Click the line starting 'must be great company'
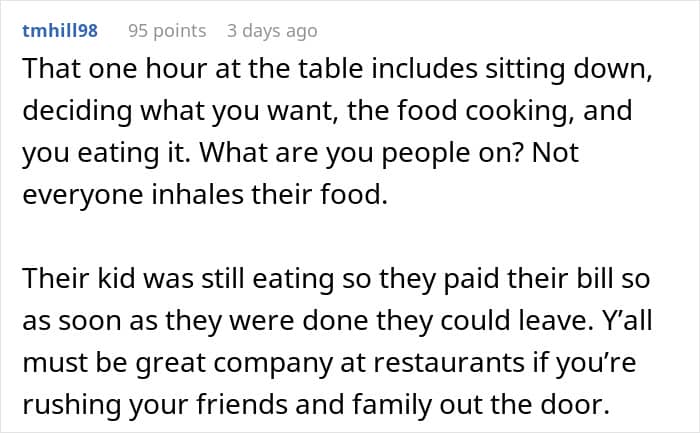Viewport: 700px width, 433px height. click(x=329, y=362)
